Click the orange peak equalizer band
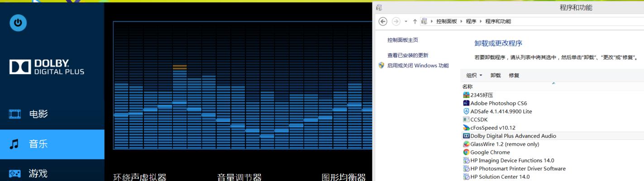This screenshot has height=181, width=644. click(180, 67)
